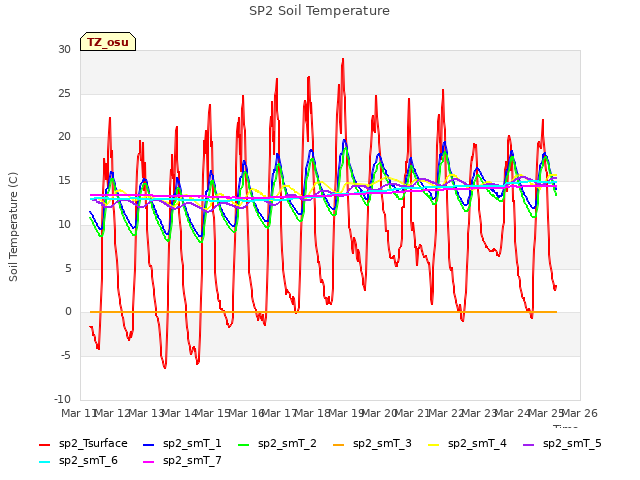The width and height of the screenshot is (640, 480).
Task: Select the sp2_smT_7 legend label
Action: [192, 461]
